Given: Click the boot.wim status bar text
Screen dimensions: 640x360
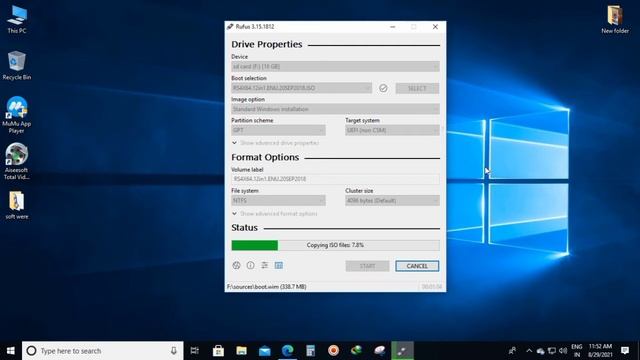Looking at the screenshot, I should [267, 287].
